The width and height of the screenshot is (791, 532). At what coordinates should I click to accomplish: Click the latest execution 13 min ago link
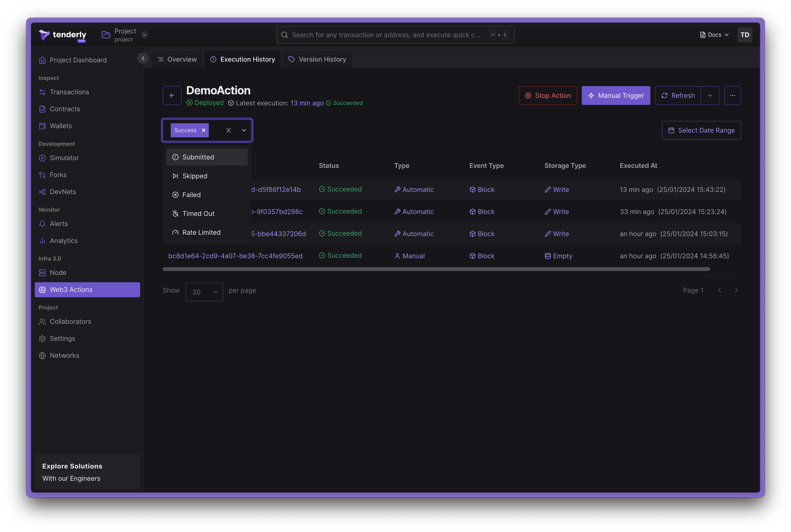tap(307, 103)
